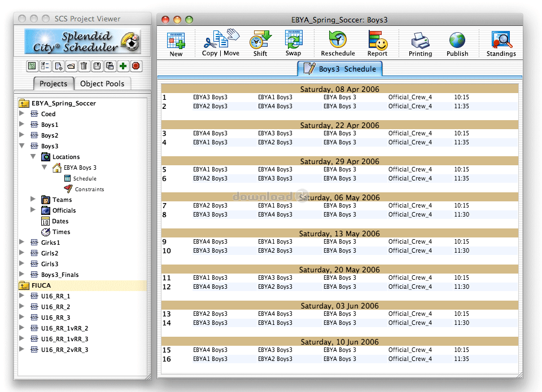Click EBYA3 Boys3 away team in game 11
This screenshot has height=392, width=542.
click(x=275, y=278)
